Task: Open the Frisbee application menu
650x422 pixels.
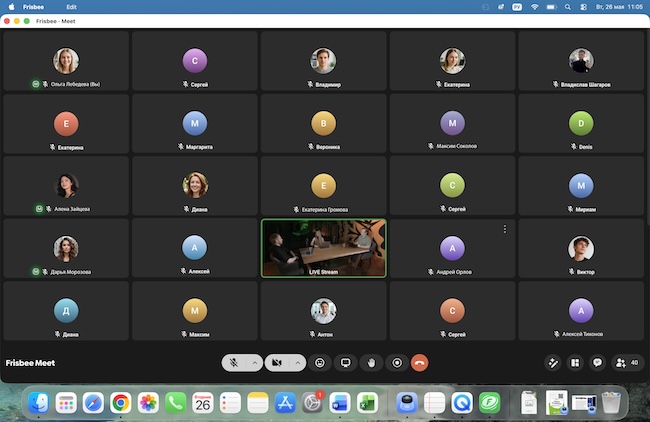Action: [x=33, y=7]
